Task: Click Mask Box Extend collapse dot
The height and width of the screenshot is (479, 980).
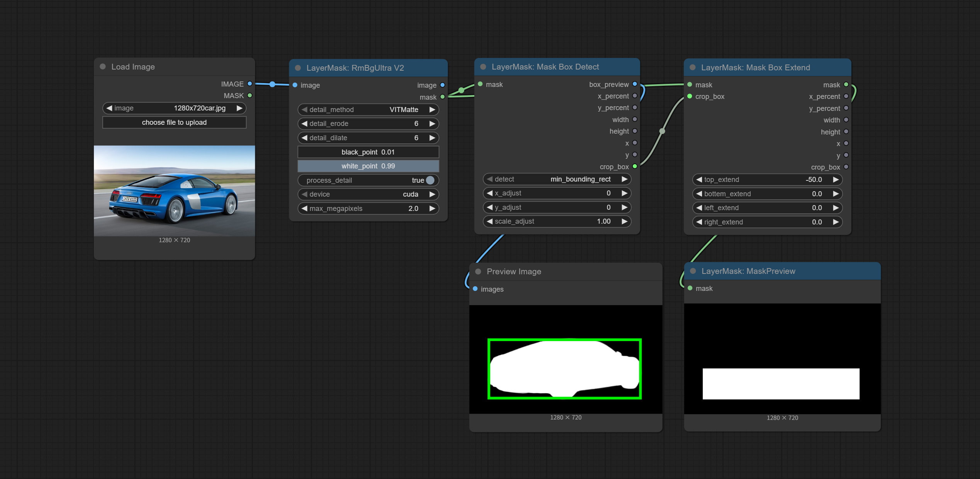Action: (693, 68)
